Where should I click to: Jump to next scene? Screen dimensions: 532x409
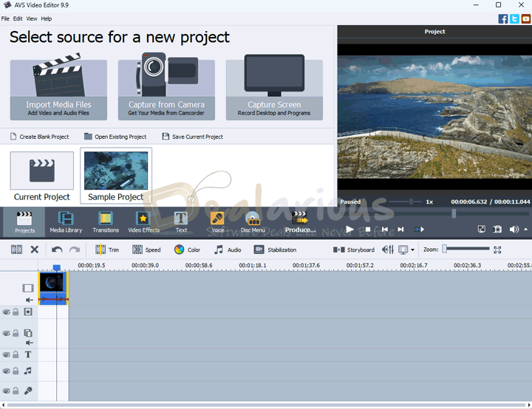(420, 230)
